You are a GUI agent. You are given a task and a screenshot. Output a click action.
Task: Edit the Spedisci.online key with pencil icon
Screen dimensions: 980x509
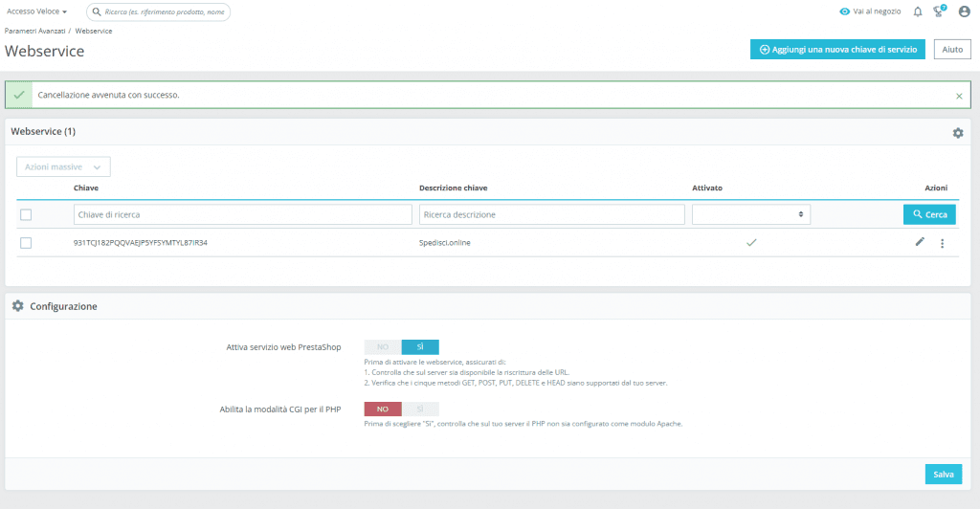(x=920, y=242)
